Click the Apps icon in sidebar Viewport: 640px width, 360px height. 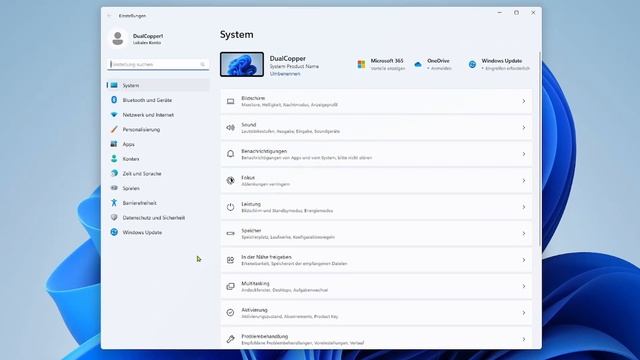[114, 144]
